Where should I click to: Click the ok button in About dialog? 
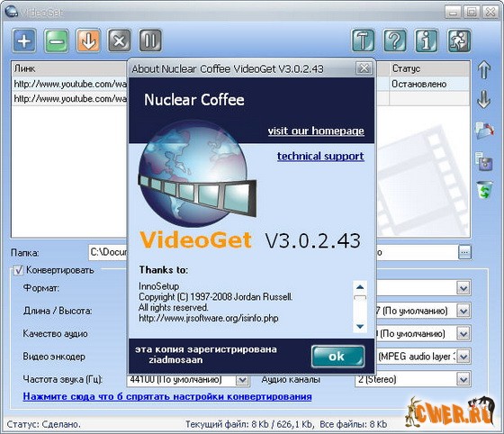(337, 357)
